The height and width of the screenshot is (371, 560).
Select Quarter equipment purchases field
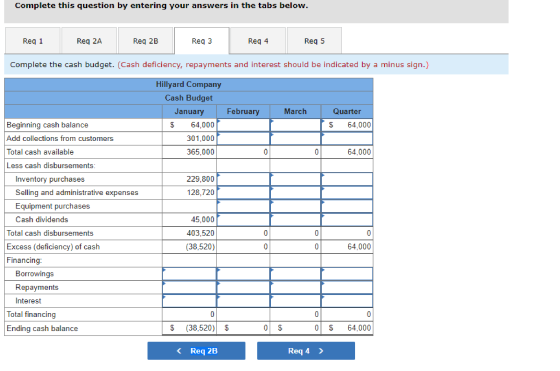click(347, 206)
